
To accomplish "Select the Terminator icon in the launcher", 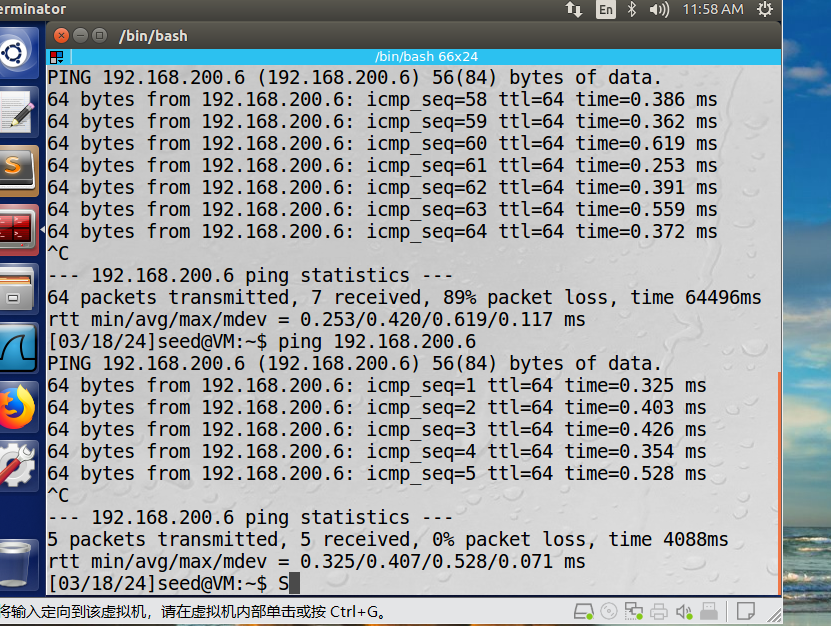I will pos(18,230).
